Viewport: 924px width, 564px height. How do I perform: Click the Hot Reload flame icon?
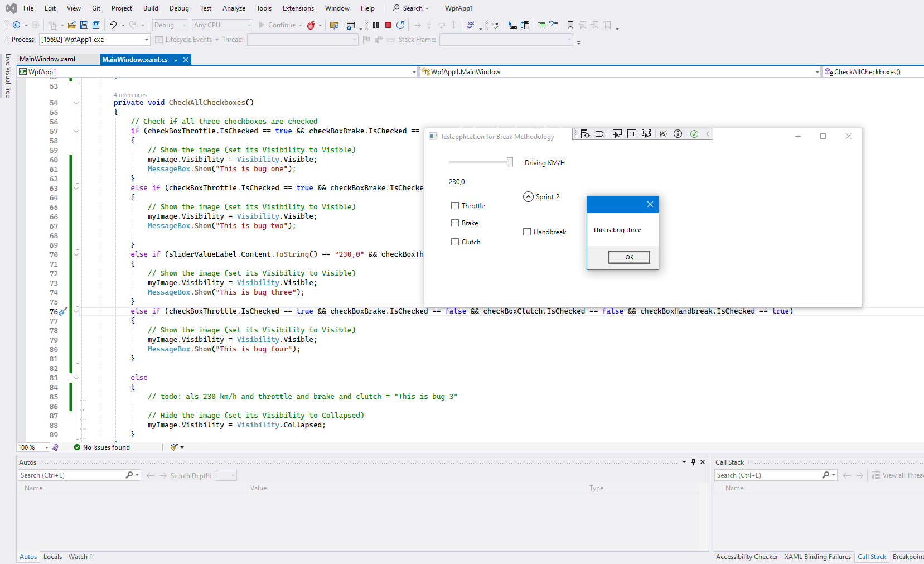pyautogui.click(x=311, y=25)
